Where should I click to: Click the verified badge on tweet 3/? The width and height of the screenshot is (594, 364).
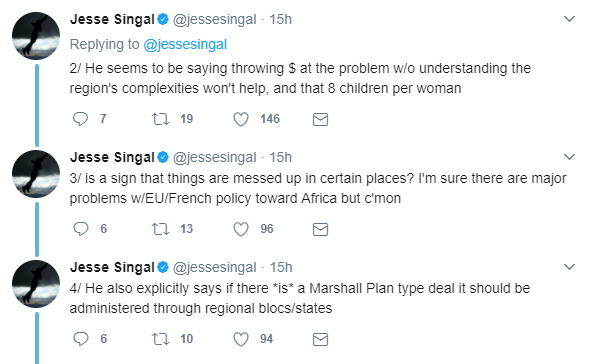point(163,157)
